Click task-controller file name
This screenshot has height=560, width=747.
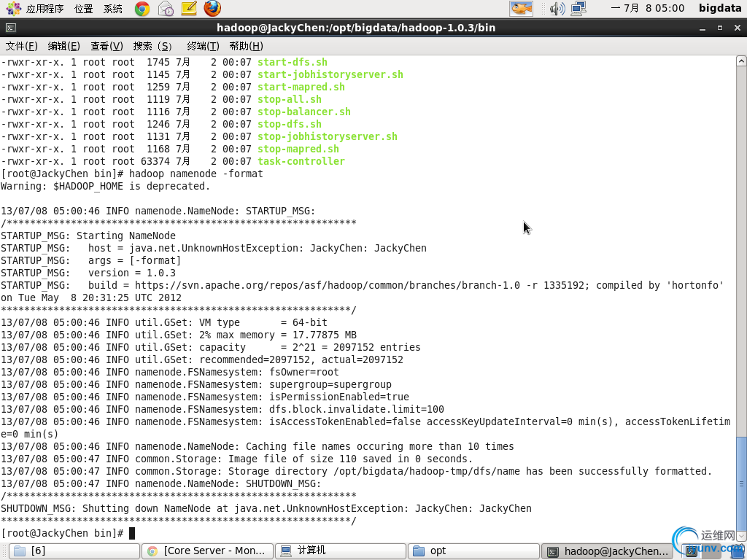(301, 161)
